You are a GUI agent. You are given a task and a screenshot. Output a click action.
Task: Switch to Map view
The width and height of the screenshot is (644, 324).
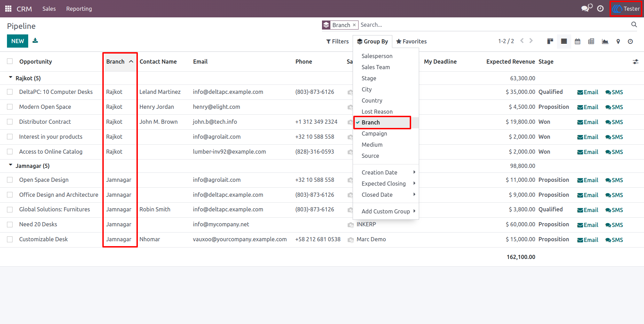tap(618, 41)
